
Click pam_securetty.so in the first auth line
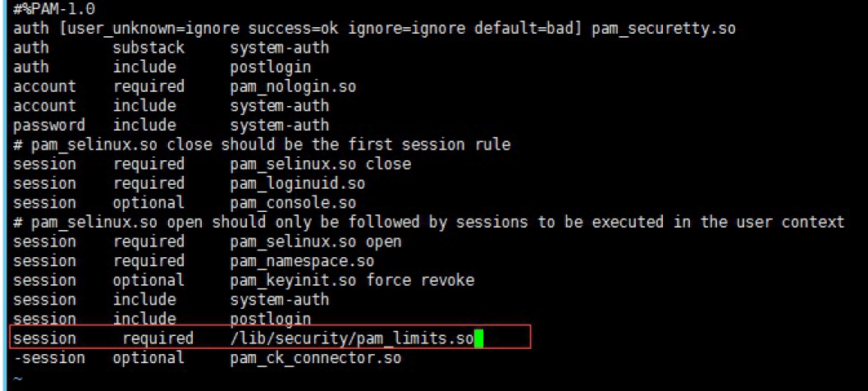click(664, 29)
